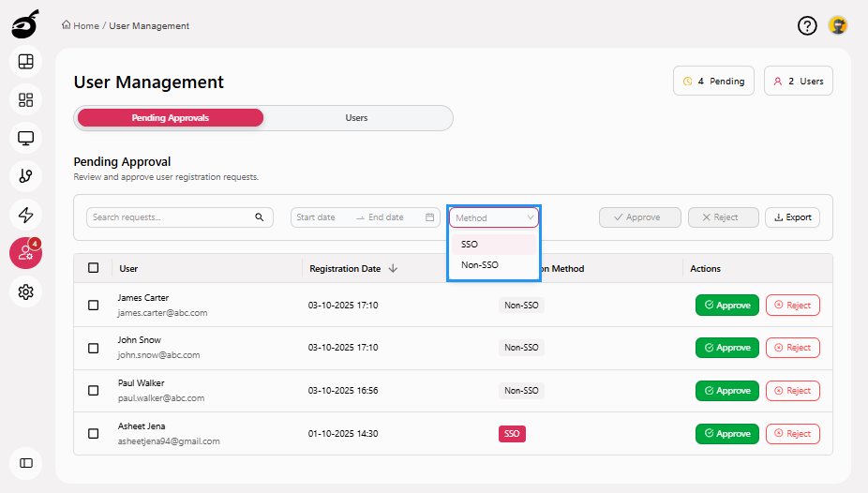Screen dimensions: 868x493
Task: Click the email paul.walker@abc.com
Action: pyautogui.click(x=161, y=397)
